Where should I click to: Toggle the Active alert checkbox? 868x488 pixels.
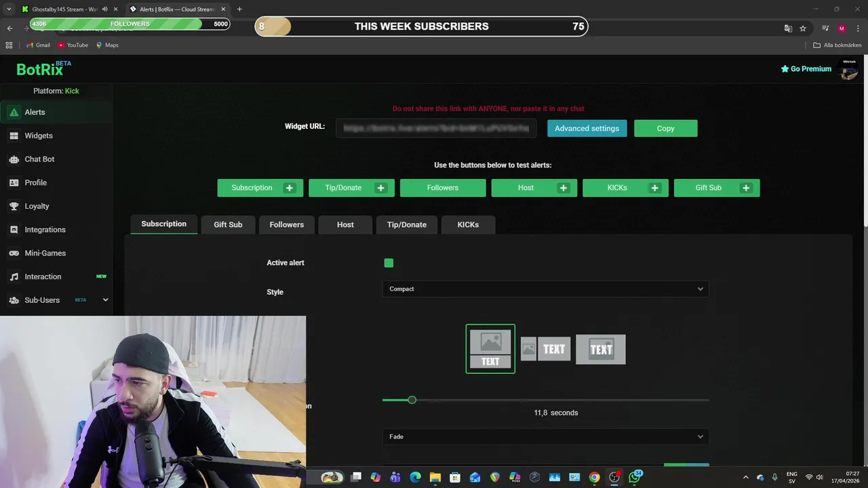[389, 263]
